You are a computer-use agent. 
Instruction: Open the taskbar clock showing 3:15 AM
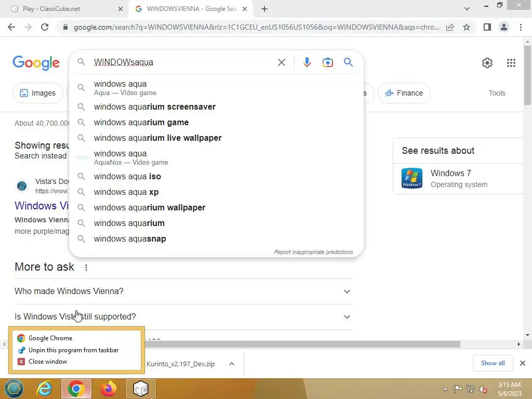[x=509, y=389]
